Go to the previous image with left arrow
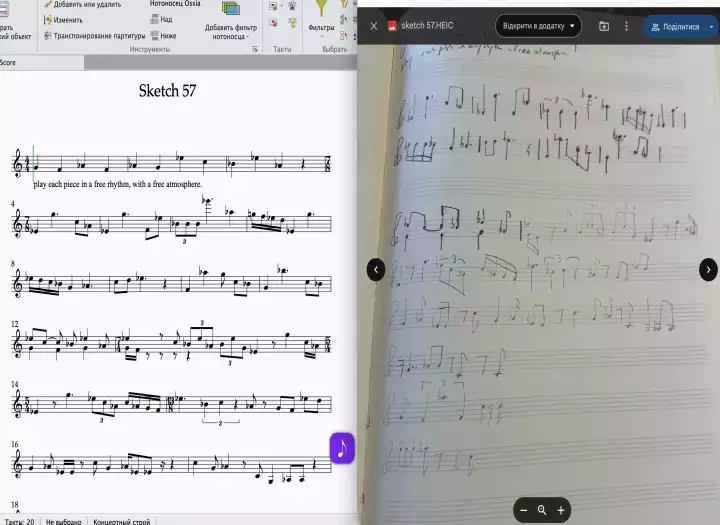Image resolution: width=720 pixels, height=525 pixels. pyautogui.click(x=375, y=269)
